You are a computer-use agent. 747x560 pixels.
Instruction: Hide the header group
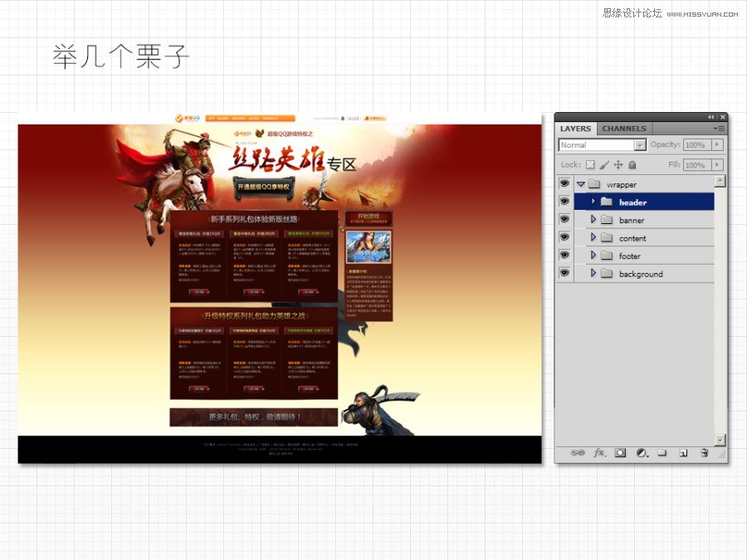(564, 202)
